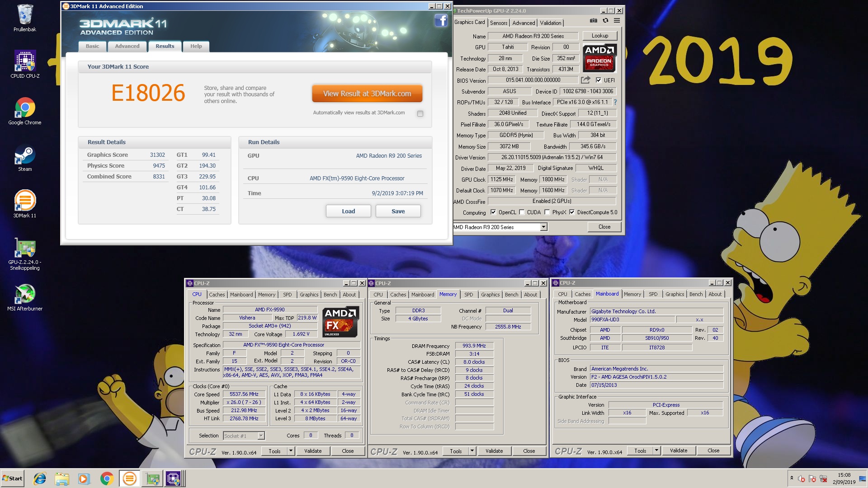Open 3DMark Help tab
Image resolution: width=868 pixels, height=488 pixels.
196,47
